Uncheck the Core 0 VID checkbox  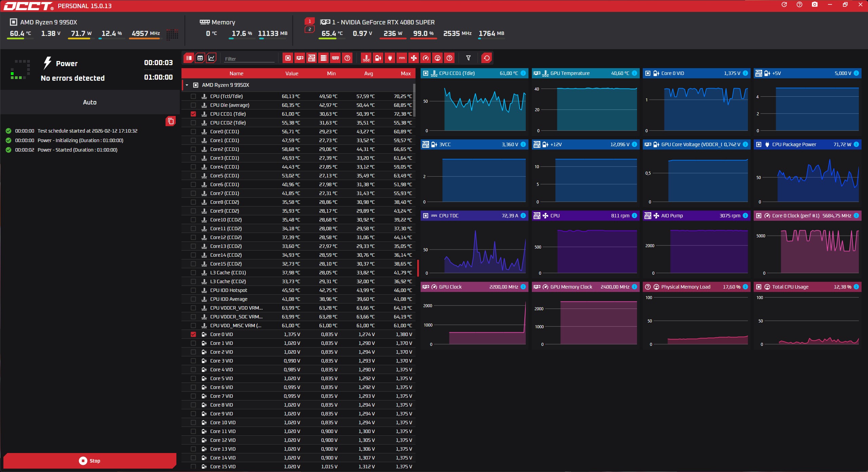tap(193, 334)
